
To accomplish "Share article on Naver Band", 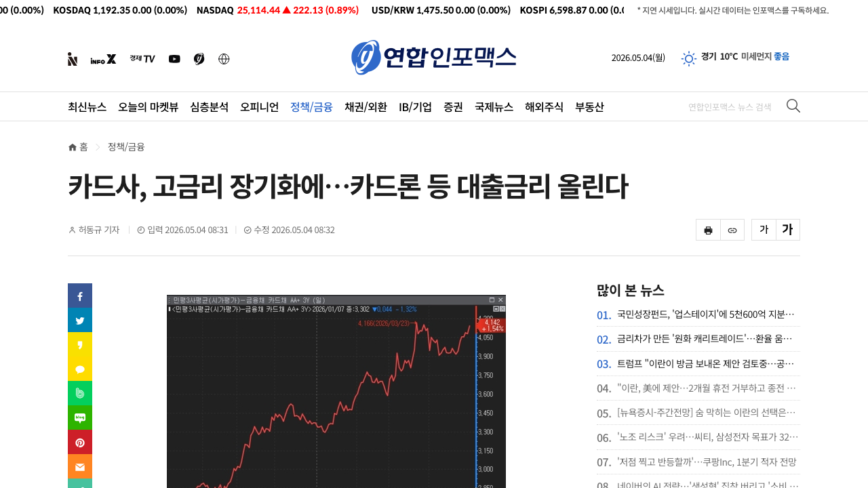I will tap(80, 393).
